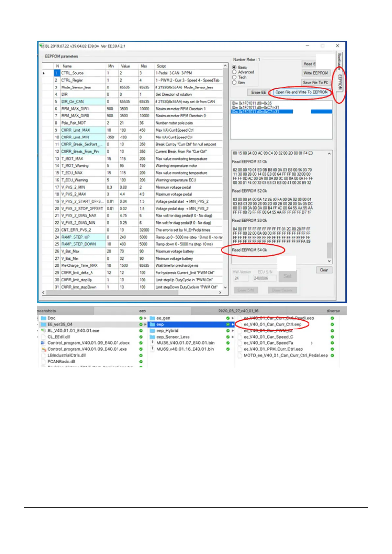Click the Erase EE button
The image size is (392, 554).
[258, 92]
